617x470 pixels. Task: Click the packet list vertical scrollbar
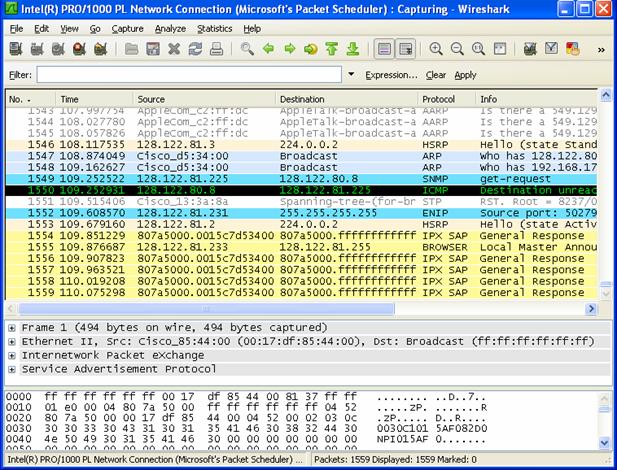(608, 200)
